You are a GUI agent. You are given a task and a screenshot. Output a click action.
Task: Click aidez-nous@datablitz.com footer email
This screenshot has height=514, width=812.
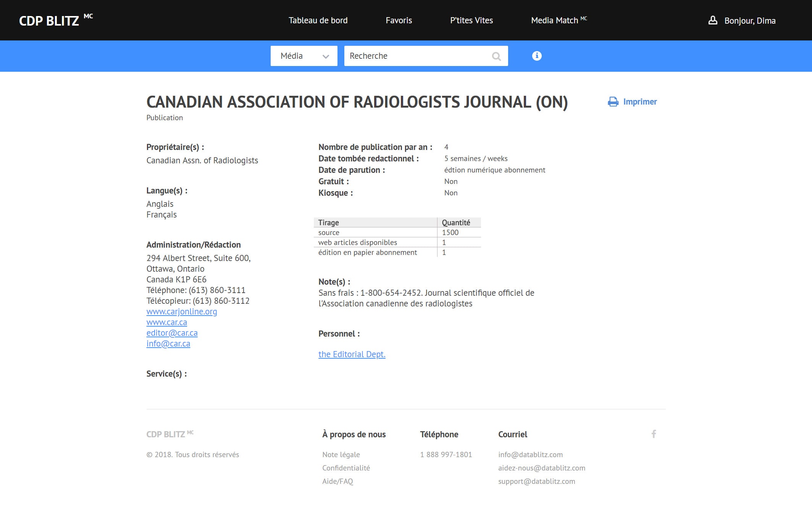point(542,468)
